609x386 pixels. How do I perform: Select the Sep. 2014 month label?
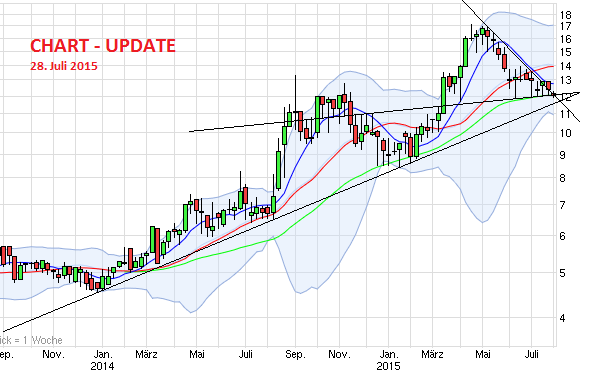pyautogui.click(x=295, y=355)
